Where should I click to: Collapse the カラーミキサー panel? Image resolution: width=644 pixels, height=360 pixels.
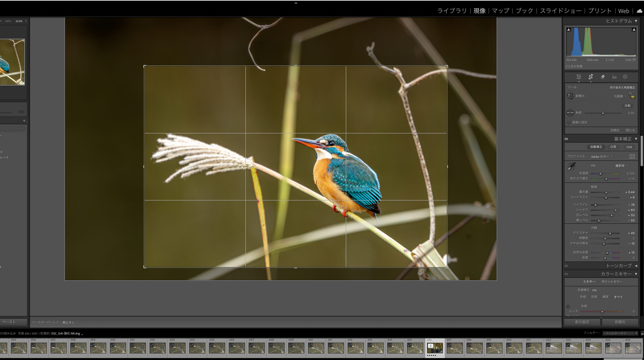pos(636,274)
